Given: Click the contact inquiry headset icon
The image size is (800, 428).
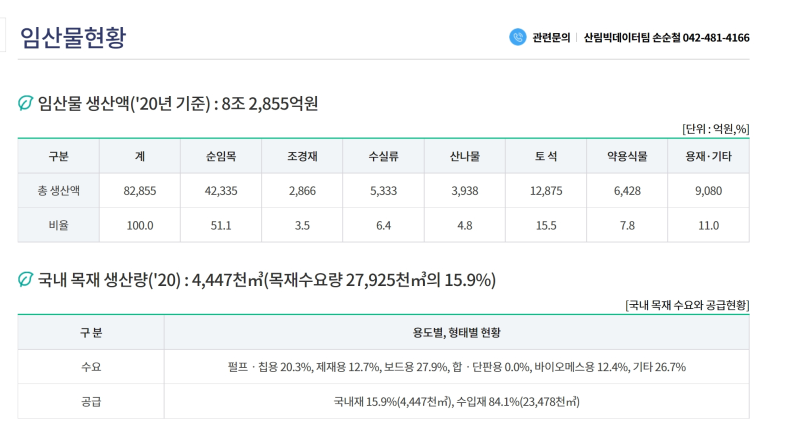Looking at the screenshot, I should [x=517, y=37].
